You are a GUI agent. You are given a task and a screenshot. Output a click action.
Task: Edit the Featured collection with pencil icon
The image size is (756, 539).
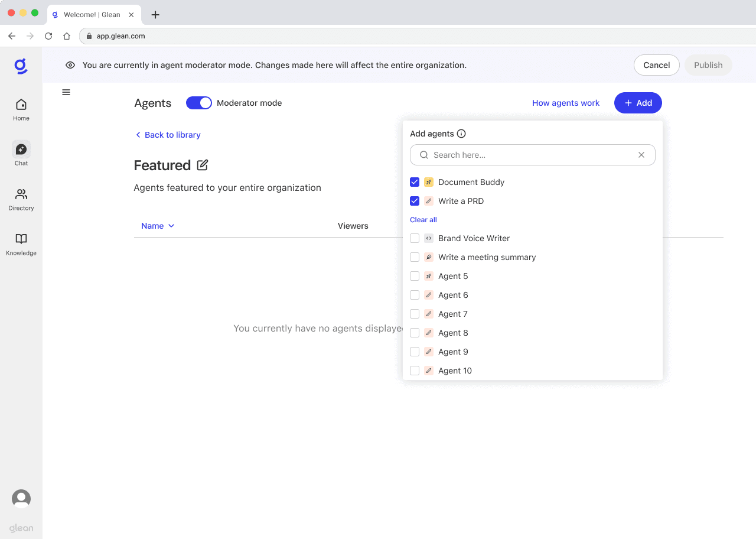point(203,165)
